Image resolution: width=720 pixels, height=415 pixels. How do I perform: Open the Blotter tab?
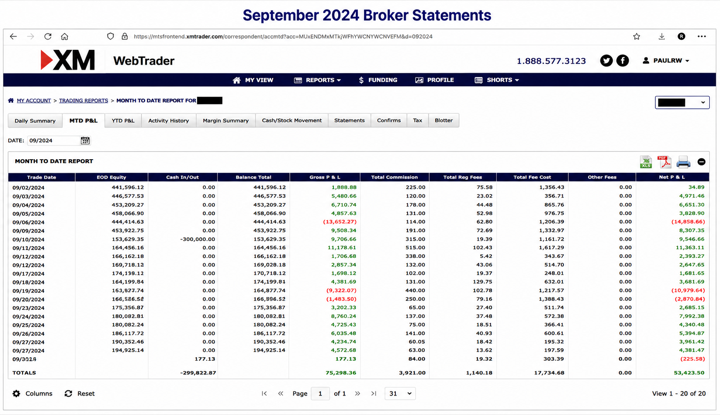pos(444,121)
